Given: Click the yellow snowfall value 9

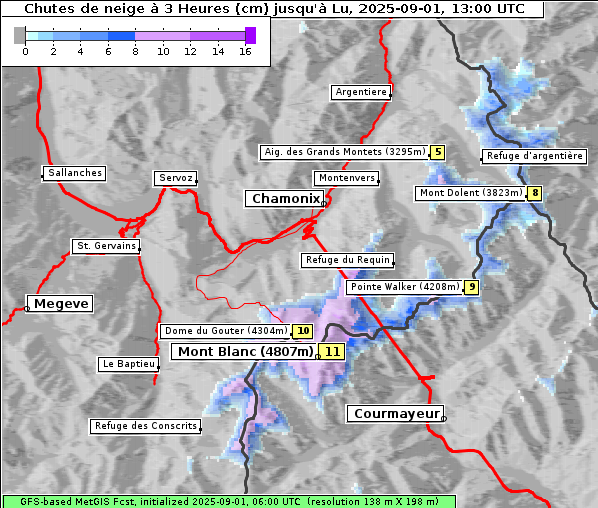Looking at the screenshot, I should point(472,287).
